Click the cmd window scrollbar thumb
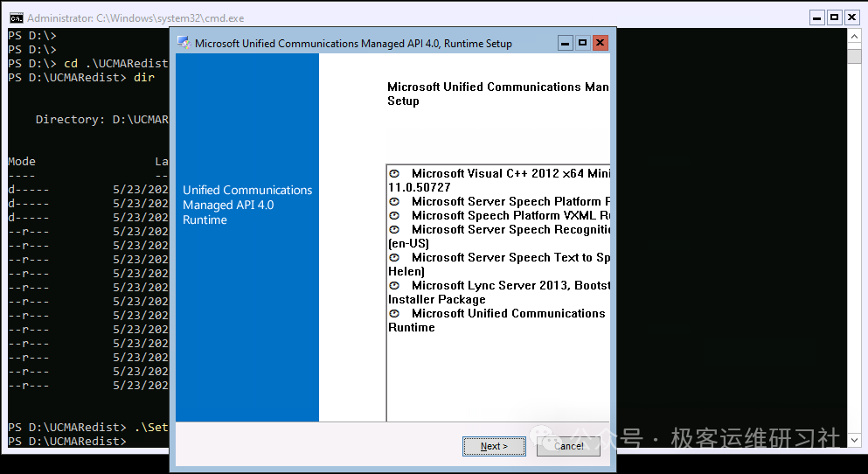 854,56
